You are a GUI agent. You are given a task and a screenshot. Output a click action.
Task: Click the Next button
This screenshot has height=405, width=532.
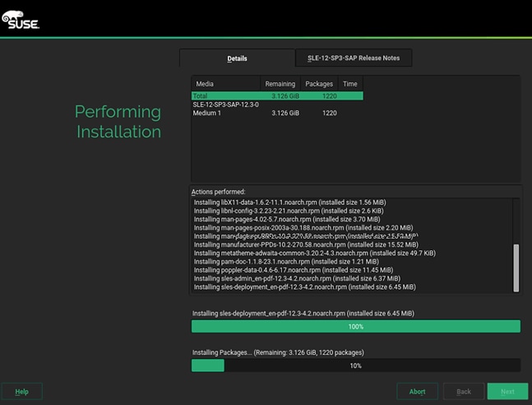pyautogui.click(x=507, y=391)
